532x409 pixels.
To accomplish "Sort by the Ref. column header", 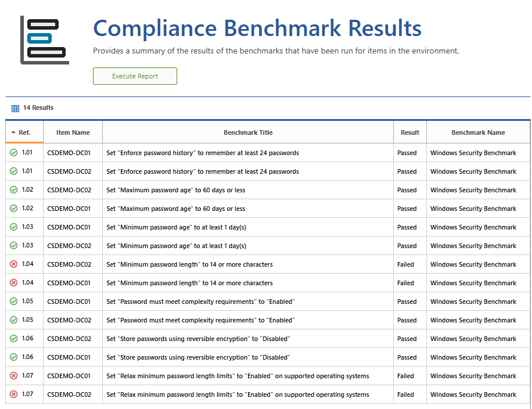I will click(x=24, y=132).
